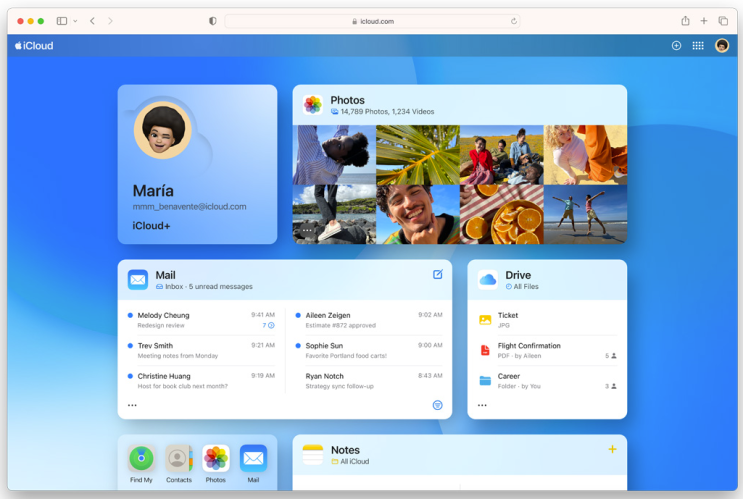The width and height of the screenshot is (743, 499).
Task: Open Ryan Notch's Strategy sync email
Action: coord(369,381)
